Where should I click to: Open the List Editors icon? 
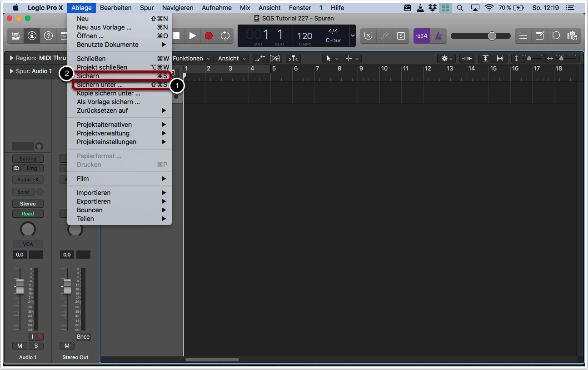(x=523, y=36)
